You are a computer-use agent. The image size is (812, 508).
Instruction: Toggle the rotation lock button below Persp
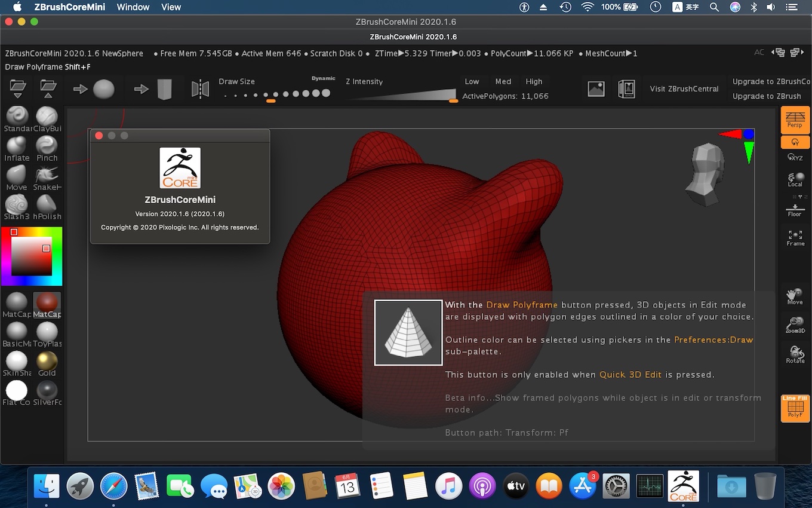coord(795,142)
